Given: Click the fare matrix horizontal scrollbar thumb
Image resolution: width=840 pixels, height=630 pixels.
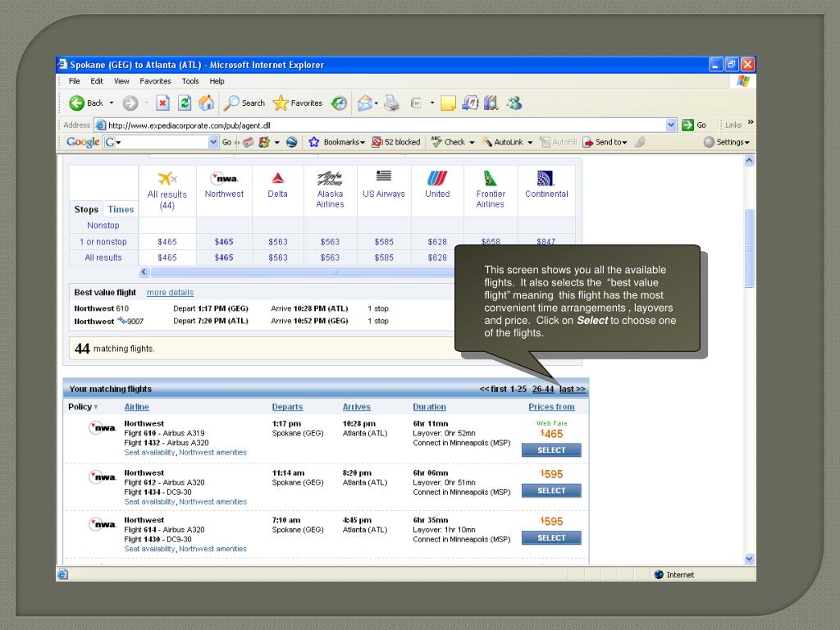Looking at the screenshot, I should click(x=304, y=272).
